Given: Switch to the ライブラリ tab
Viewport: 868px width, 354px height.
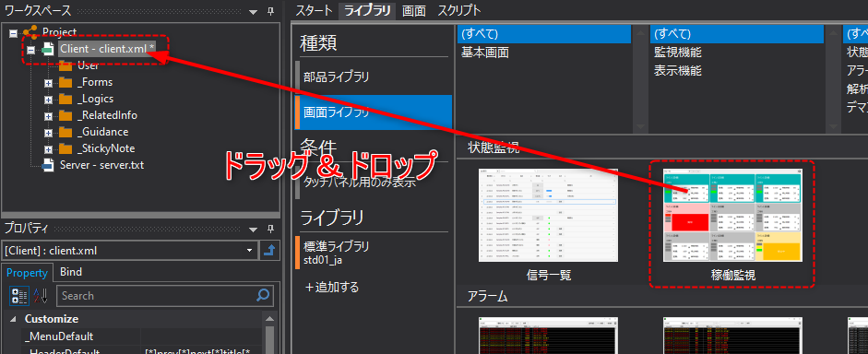Looking at the screenshot, I should point(367,10).
